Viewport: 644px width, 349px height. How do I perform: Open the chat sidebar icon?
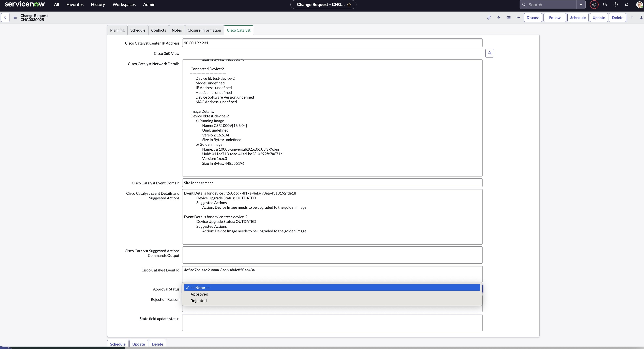coord(605,4)
